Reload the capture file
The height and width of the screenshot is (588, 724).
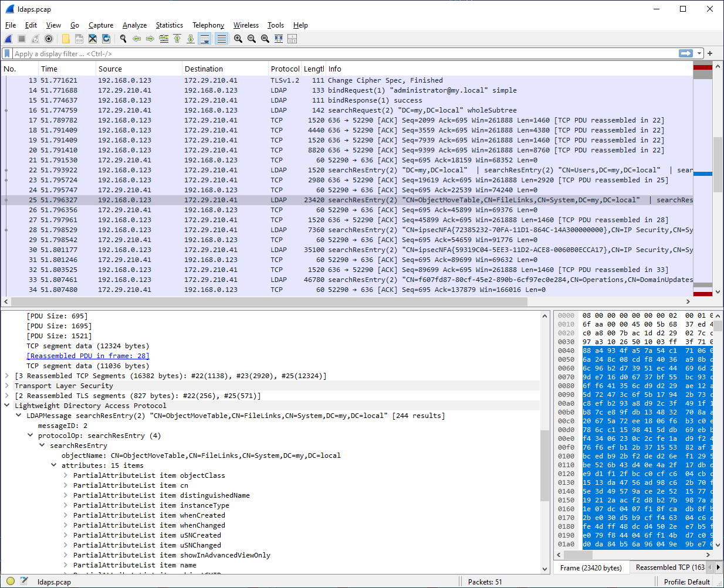106,39
